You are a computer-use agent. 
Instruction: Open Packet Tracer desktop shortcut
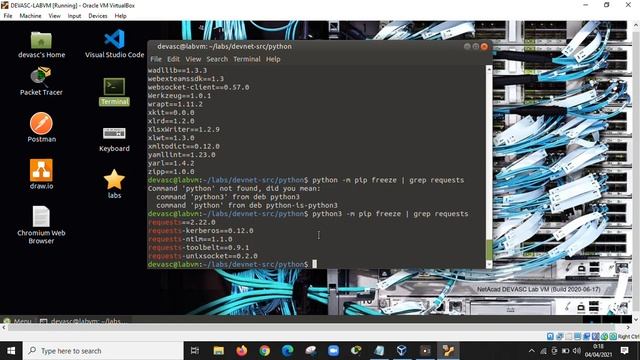pyautogui.click(x=41, y=82)
